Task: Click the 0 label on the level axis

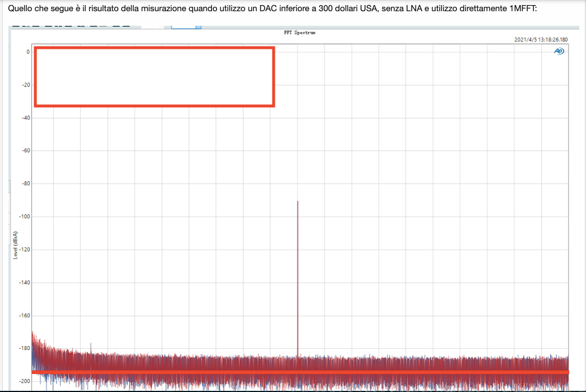Action: point(28,52)
